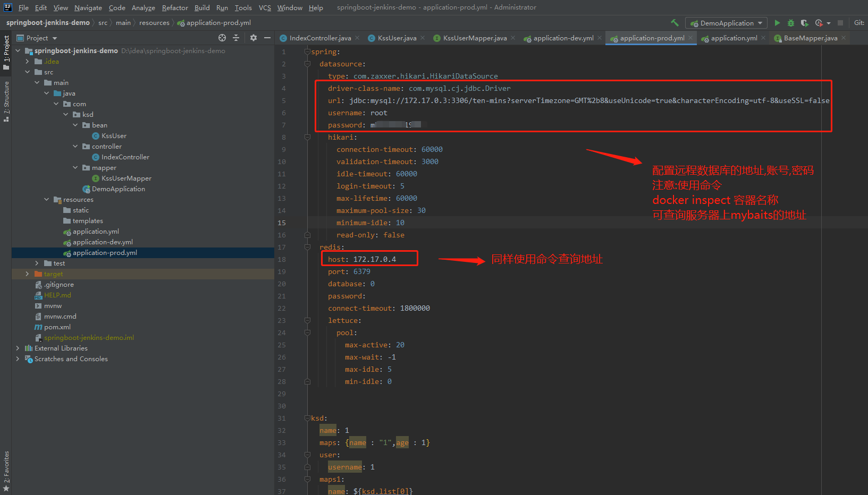Viewport: 868px width, 495px height.
Task: Run DemoApplication with green play icon
Action: click(x=777, y=23)
